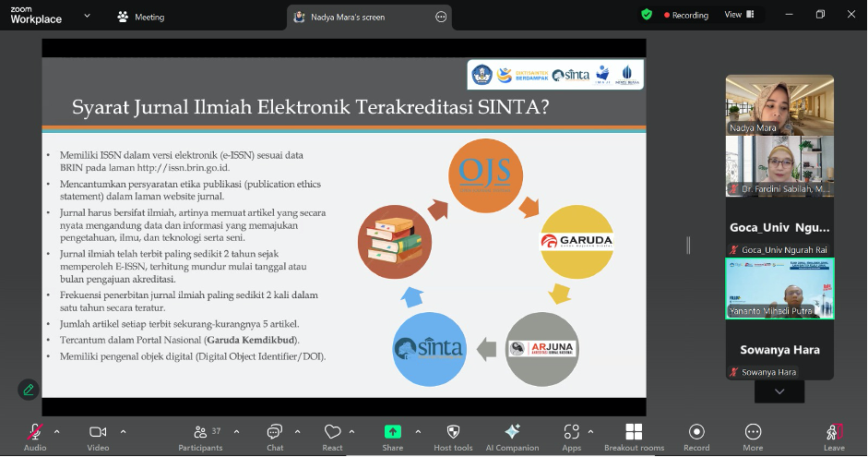This screenshot has height=457, width=868.
Task: Click bullet about Digital Object Identifier/DOI
Action: (193, 356)
